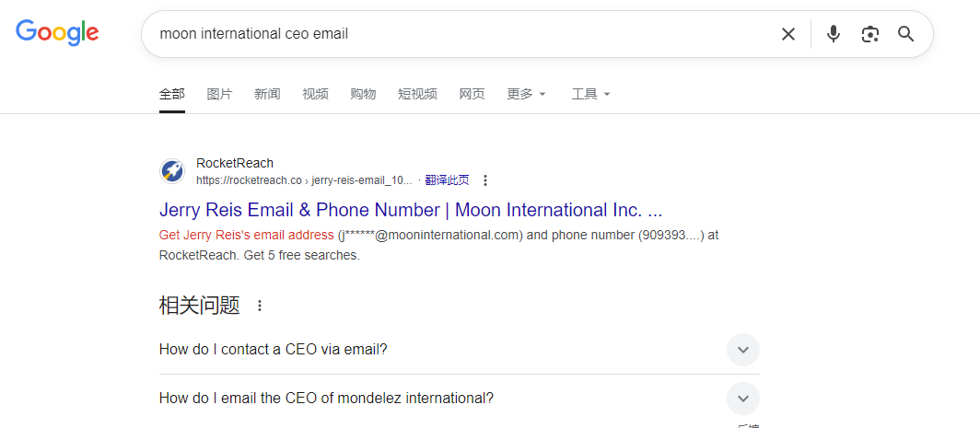This screenshot has width=980, height=428.
Task: Click the RocketReach rocket favicon
Action: pos(172,171)
